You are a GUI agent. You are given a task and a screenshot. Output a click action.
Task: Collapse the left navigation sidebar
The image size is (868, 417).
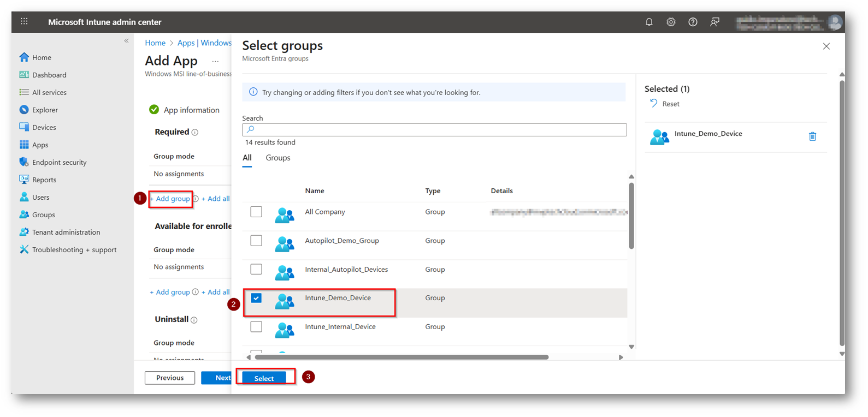click(x=126, y=41)
